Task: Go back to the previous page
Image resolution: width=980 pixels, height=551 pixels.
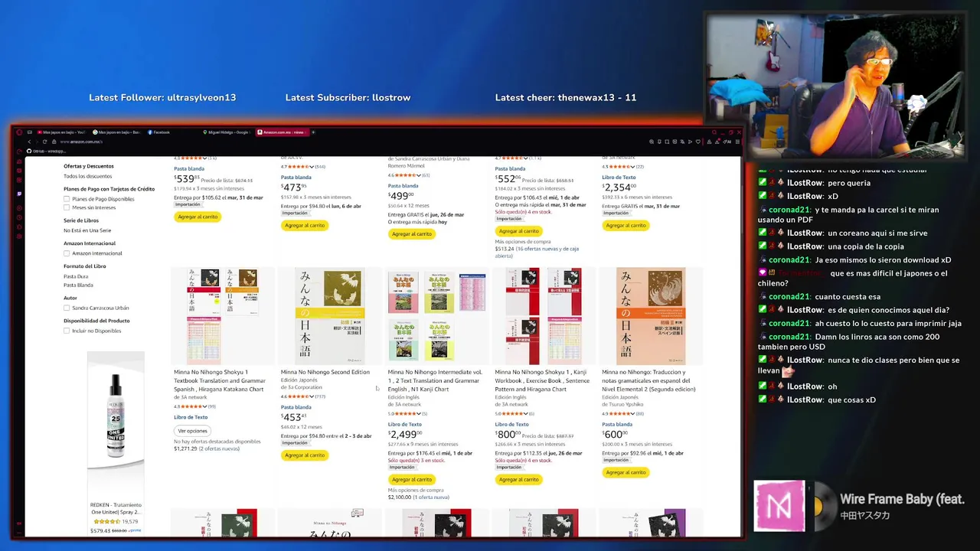Action: point(29,142)
